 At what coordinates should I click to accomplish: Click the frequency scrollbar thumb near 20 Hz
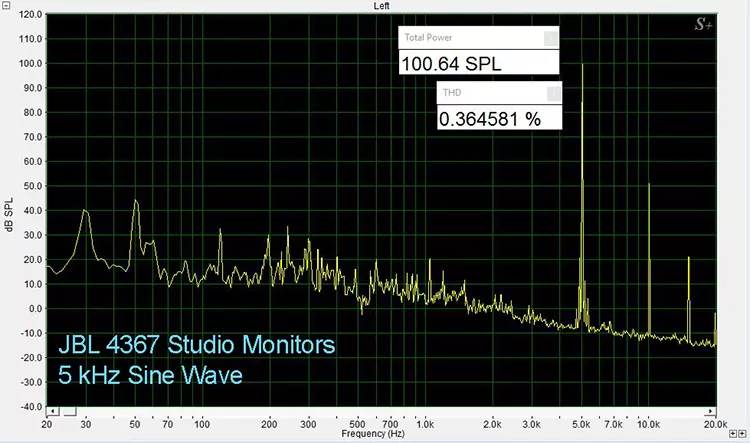click(x=70, y=411)
